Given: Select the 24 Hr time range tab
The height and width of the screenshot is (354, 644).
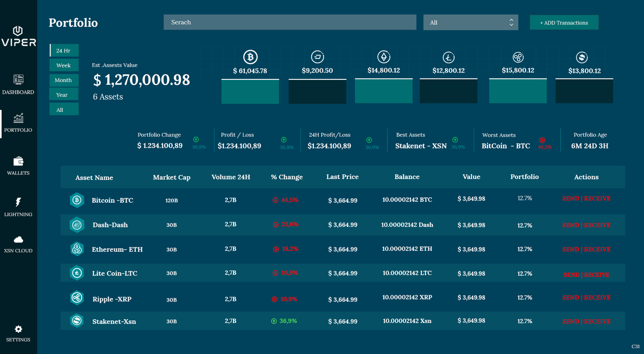Looking at the screenshot, I should point(64,50).
